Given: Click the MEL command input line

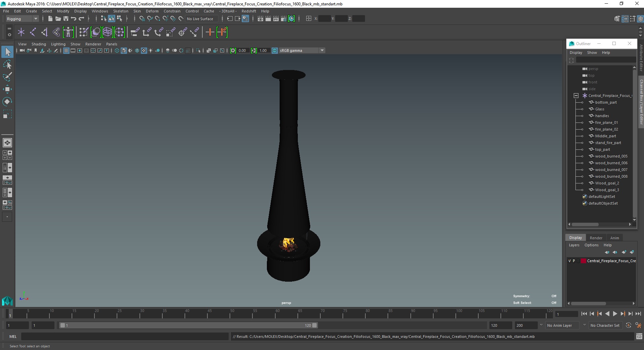Looking at the screenshot, I should click(x=125, y=337).
